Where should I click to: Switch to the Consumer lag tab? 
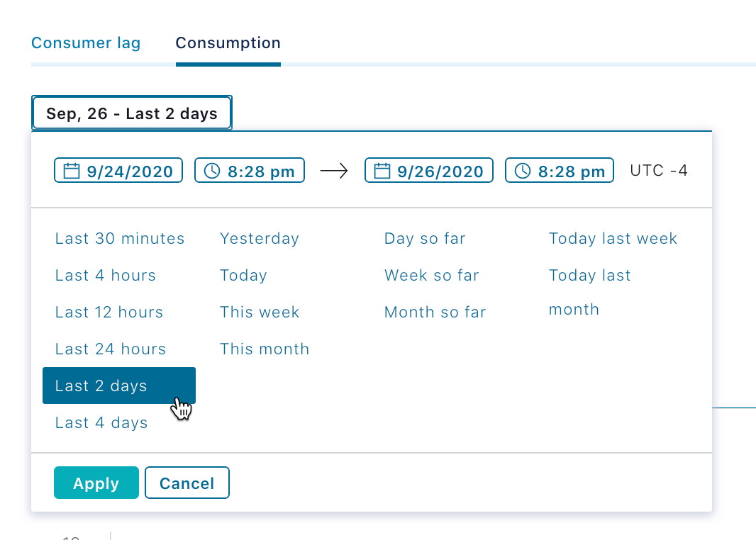[86, 43]
